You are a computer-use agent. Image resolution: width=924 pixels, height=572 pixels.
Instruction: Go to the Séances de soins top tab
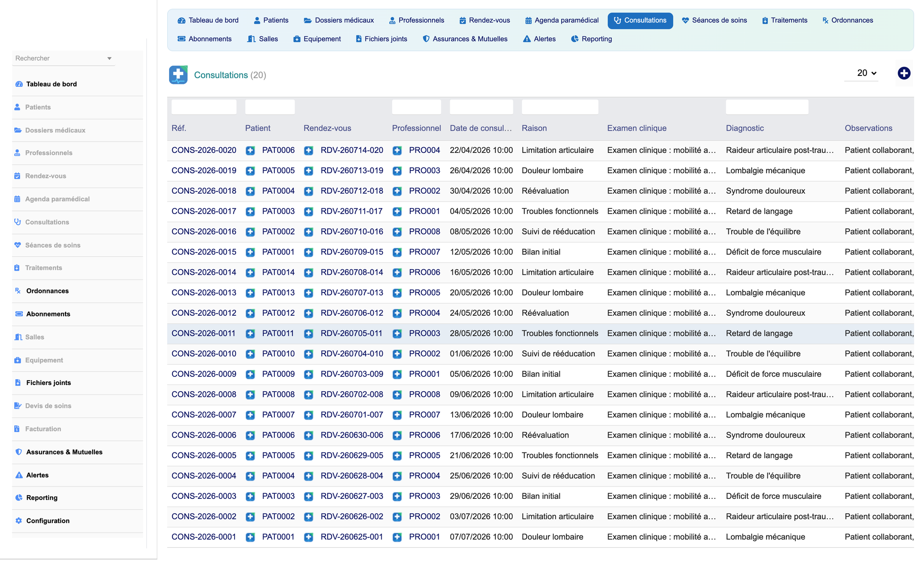click(x=714, y=20)
